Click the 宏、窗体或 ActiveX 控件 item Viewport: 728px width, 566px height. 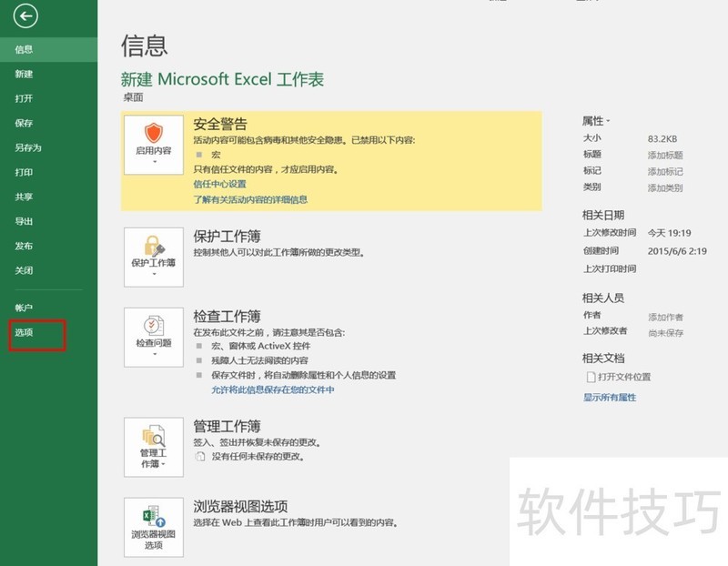point(260,346)
